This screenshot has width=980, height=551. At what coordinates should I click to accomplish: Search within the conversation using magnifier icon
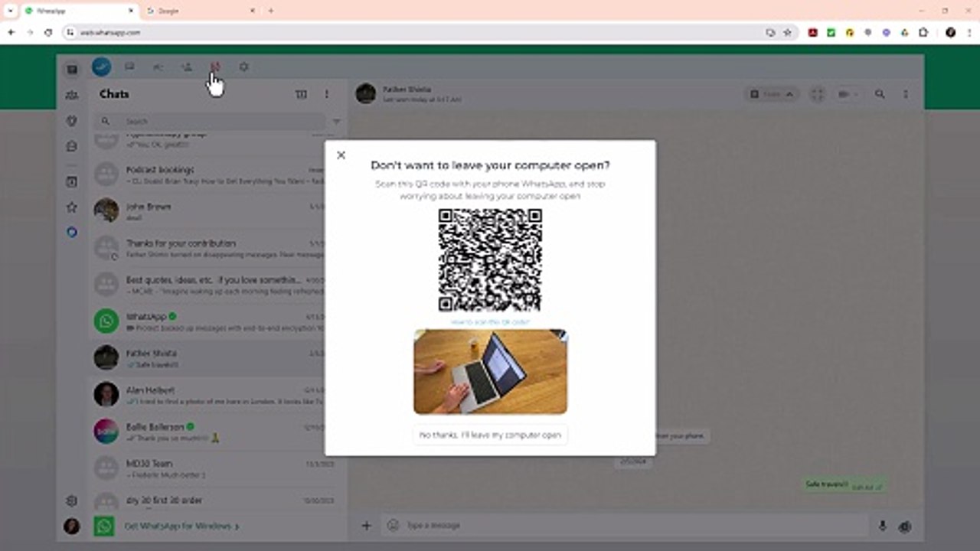(880, 94)
